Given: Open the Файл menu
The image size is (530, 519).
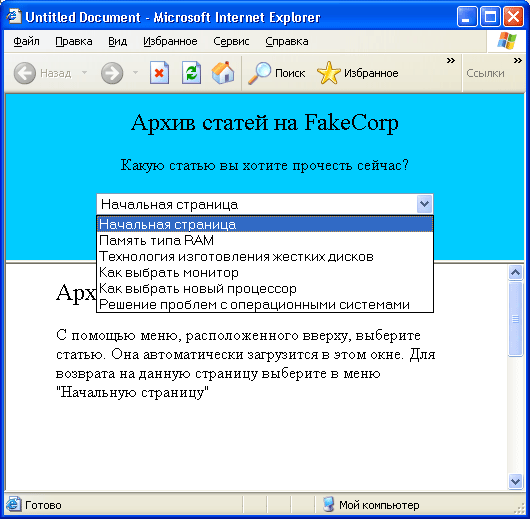Looking at the screenshot, I should [x=26, y=41].
